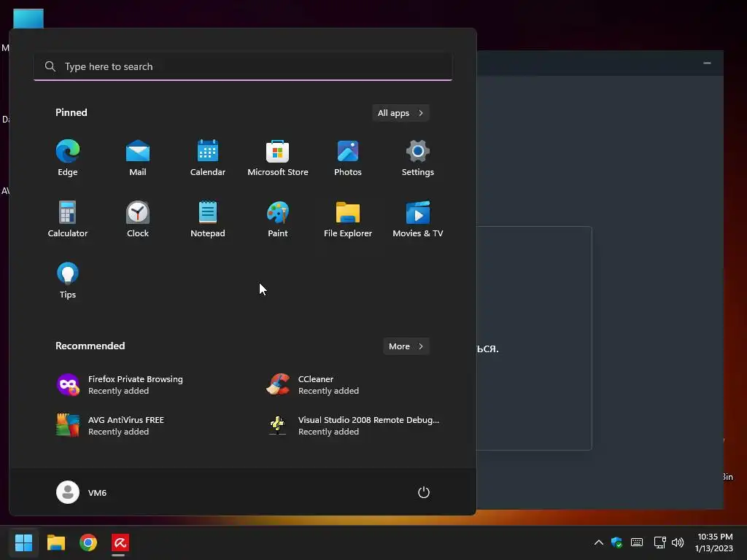The height and width of the screenshot is (560, 747).
Task: Launch Google Chrome from taskbar
Action: (x=88, y=542)
